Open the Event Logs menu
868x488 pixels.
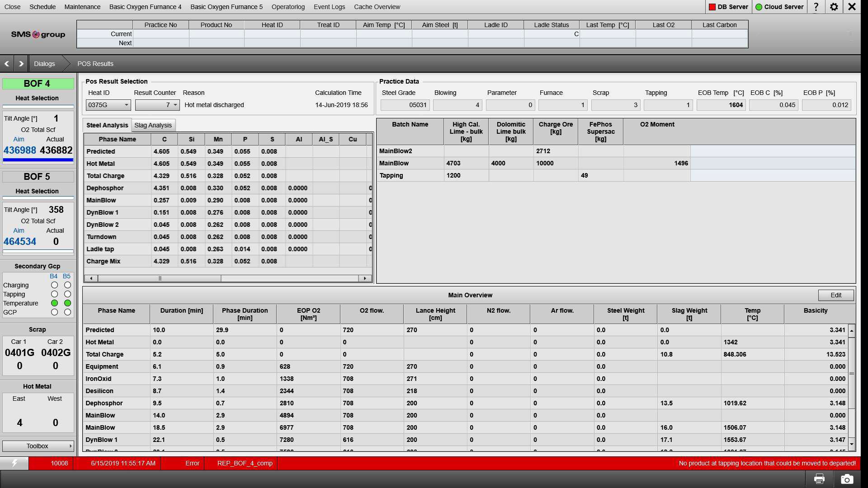329,7
